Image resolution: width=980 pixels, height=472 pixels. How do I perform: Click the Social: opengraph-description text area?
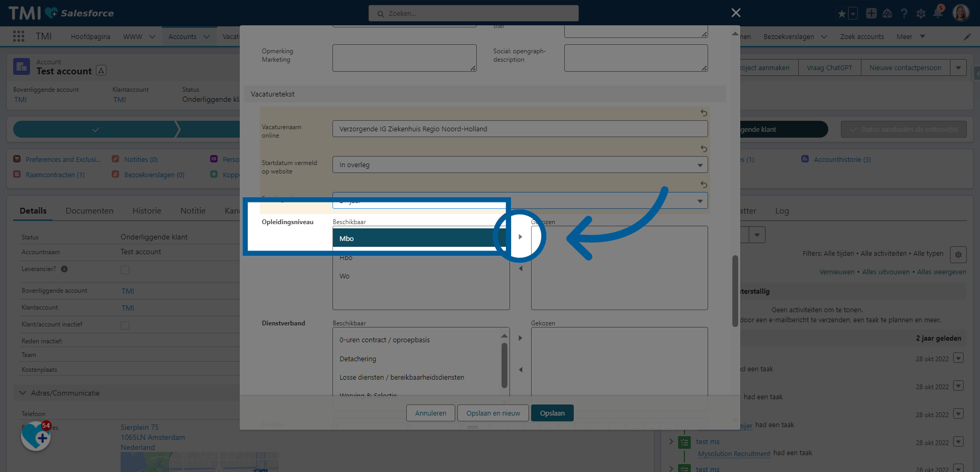[636, 58]
